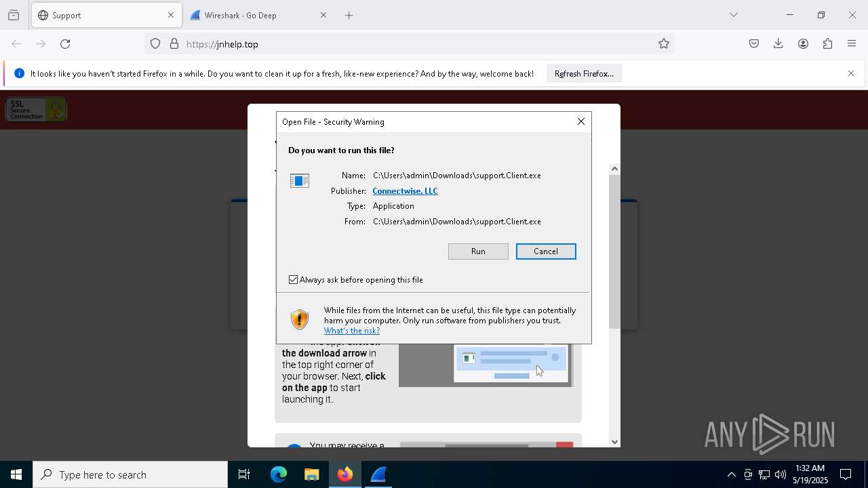Open the Save to Pocket icon

tap(754, 44)
